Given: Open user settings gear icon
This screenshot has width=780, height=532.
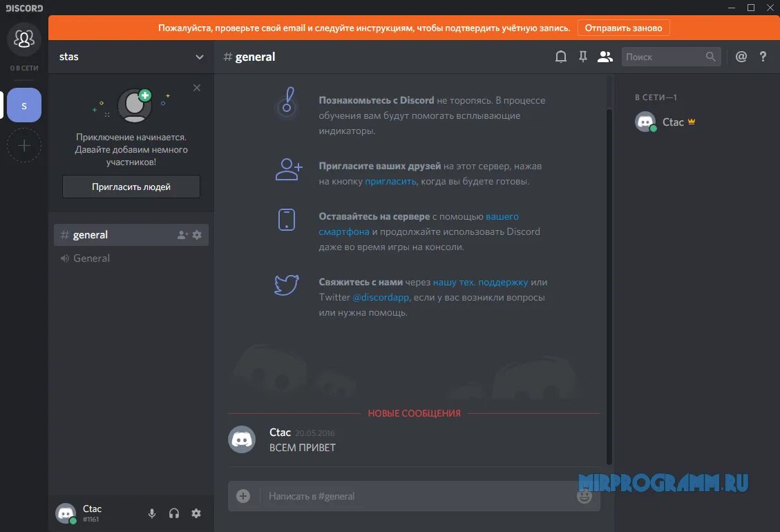Looking at the screenshot, I should click(196, 513).
